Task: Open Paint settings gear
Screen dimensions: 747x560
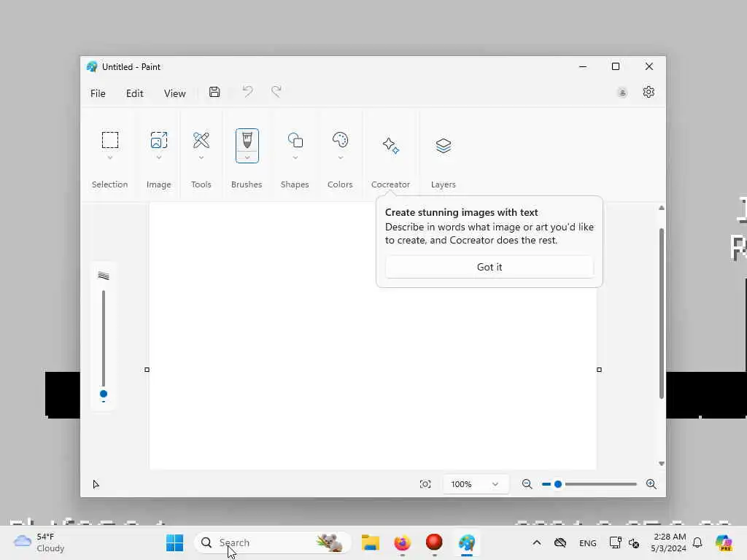Action: point(649,92)
